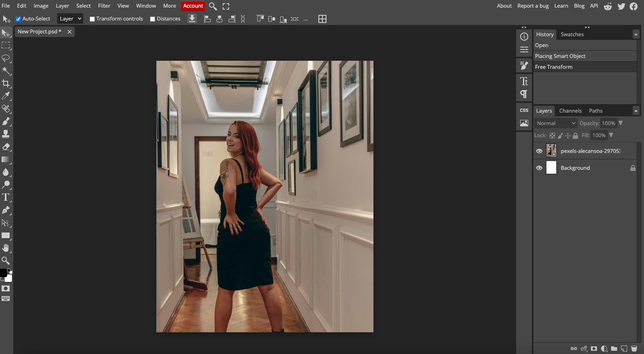Select the Eyedropper tool
Viewport: 644px width, 354px height.
point(6,96)
